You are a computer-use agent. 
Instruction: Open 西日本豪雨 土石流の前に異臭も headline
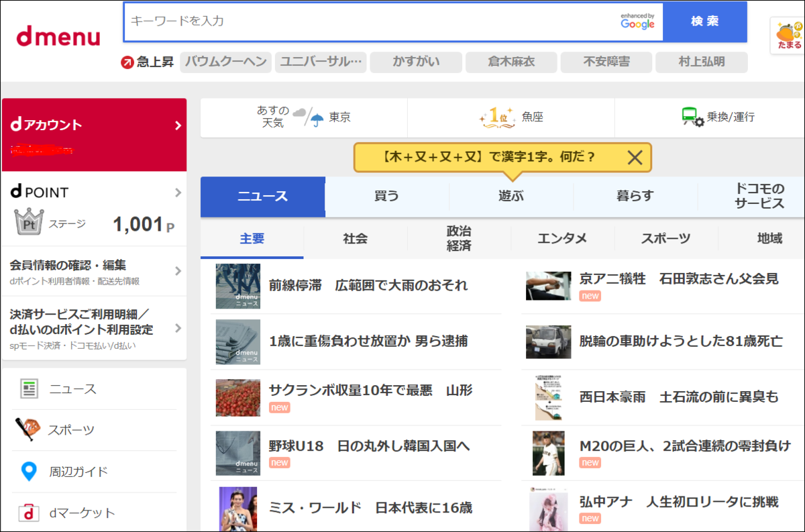point(679,397)
